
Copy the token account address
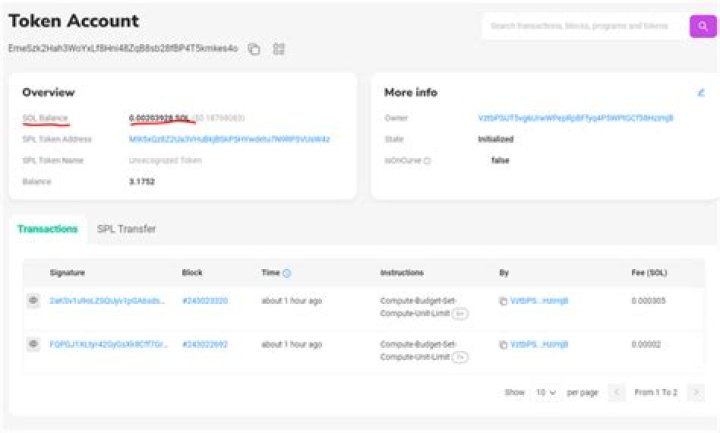coord(254,49)
